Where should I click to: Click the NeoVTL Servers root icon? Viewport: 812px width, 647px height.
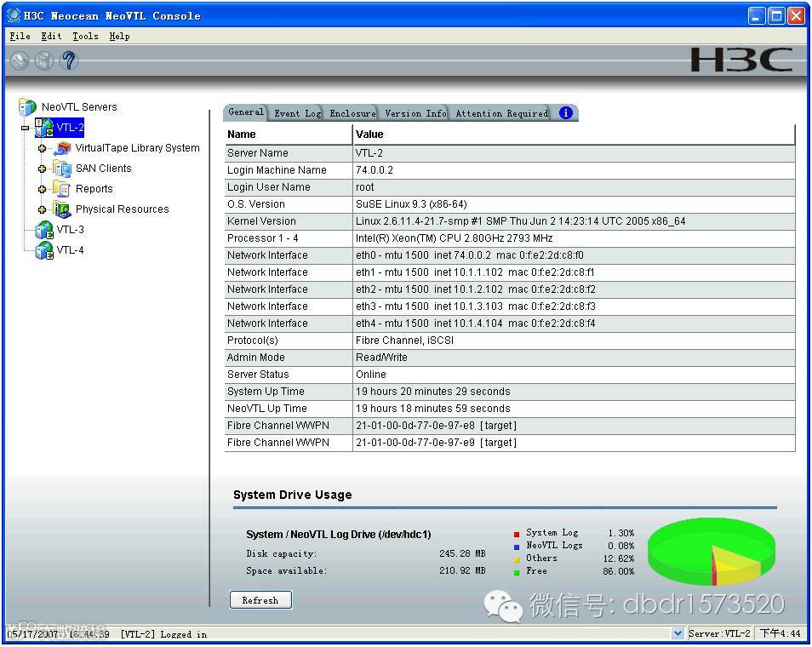[27, 106]
